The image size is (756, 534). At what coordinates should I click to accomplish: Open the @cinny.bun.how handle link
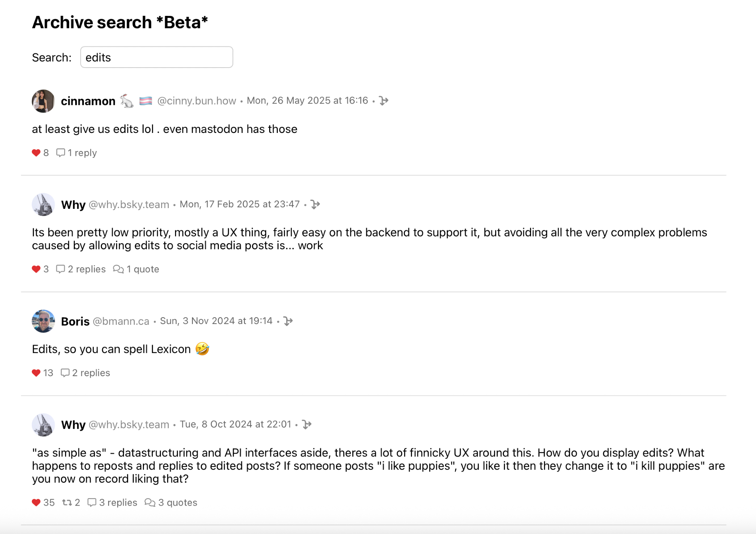(x=197, y=101)
